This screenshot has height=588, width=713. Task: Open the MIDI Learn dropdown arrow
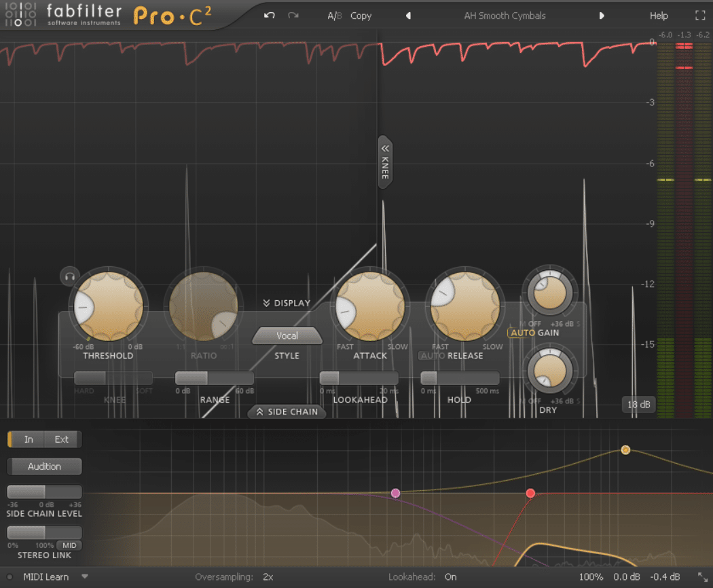pyautogui.click(x=85, y=576)
